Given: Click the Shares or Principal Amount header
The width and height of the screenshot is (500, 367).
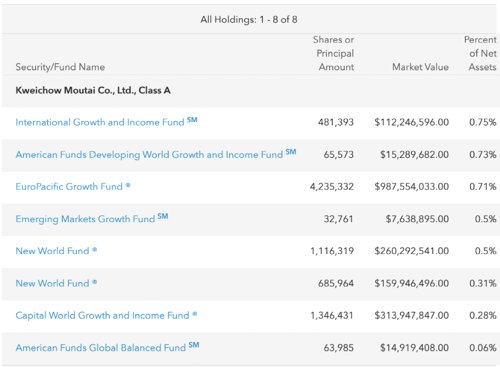Looking at the screenshot, I should point(334,53).
